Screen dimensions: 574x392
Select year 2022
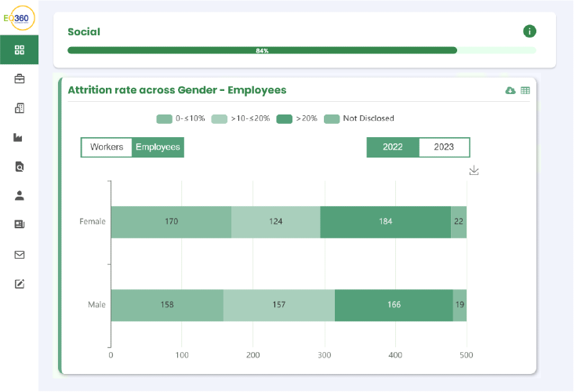(x=393, y=147)
